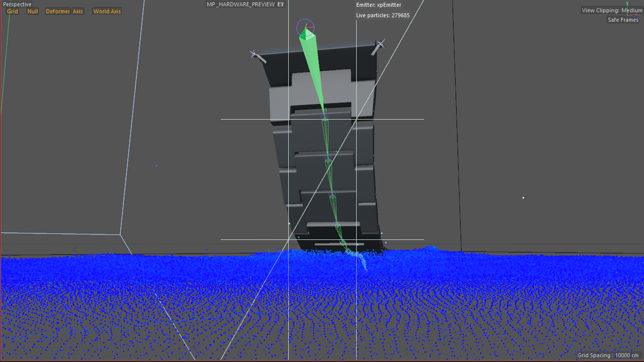This screenshot has height=362, width=644.
Task: Toggle the World Axis filter tag
Action: [107, 11]
